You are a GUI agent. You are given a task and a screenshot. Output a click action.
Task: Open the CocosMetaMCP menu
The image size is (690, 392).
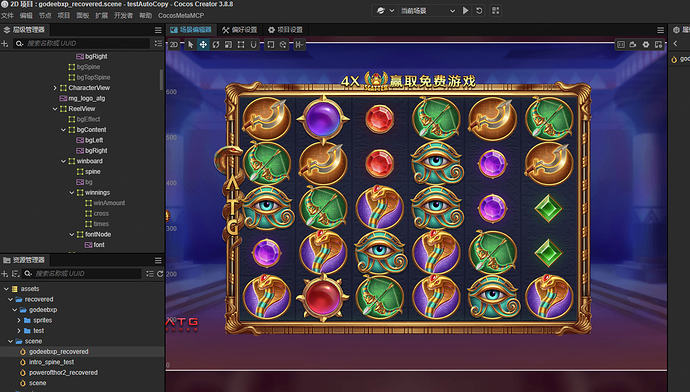pos(181,15)
